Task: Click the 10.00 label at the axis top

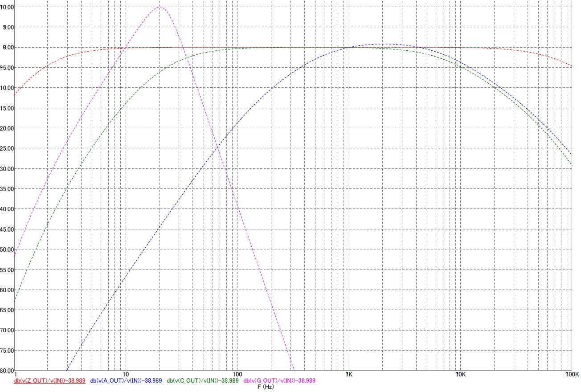Action: [7, 7]
